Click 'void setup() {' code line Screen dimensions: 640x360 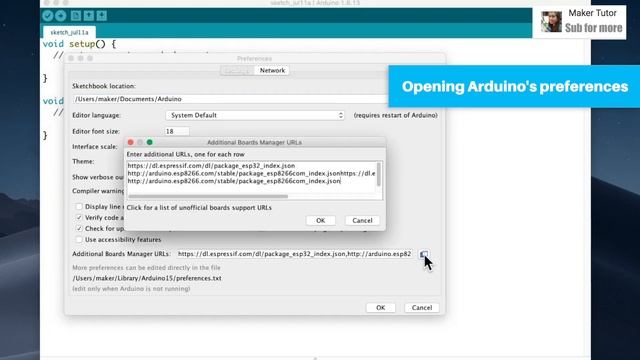point(80,44)
